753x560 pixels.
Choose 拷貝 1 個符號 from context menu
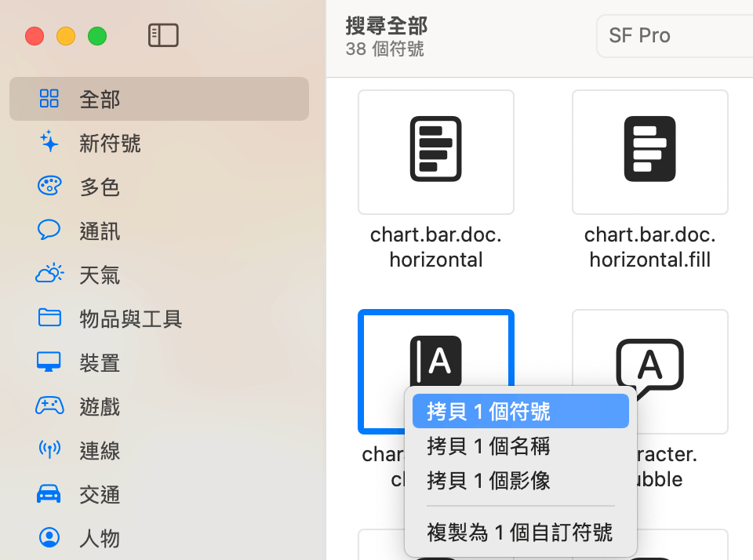[x=521, y=411]
